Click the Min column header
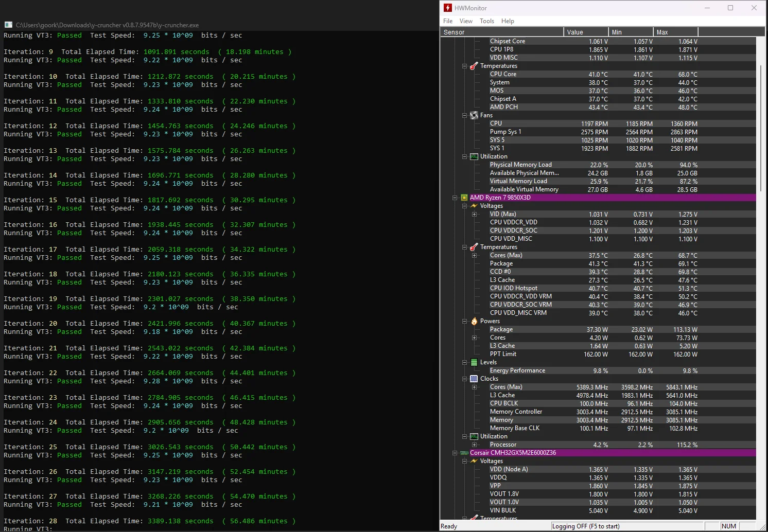The height and width of the screenshot is (532, 768). tap(631, 32)
